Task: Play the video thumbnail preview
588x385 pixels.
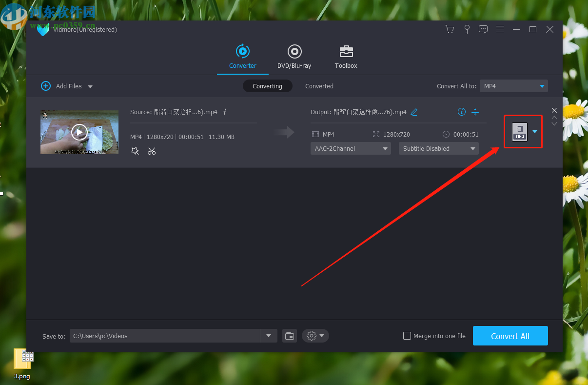Action: (79, 132)
